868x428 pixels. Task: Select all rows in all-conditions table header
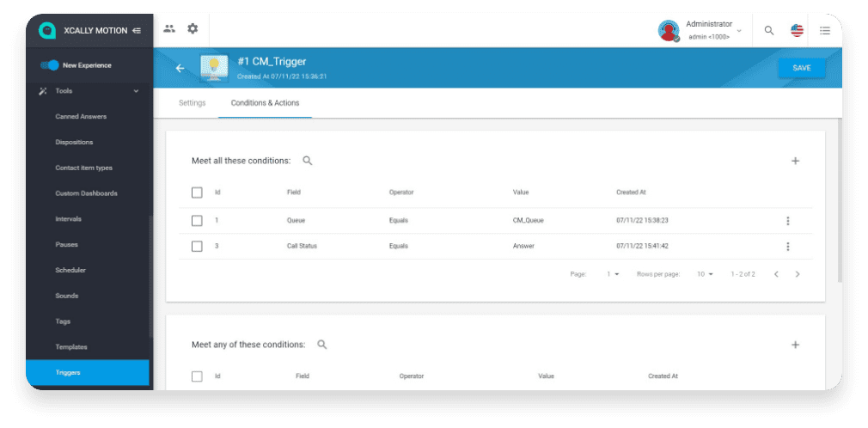[197, 193]
